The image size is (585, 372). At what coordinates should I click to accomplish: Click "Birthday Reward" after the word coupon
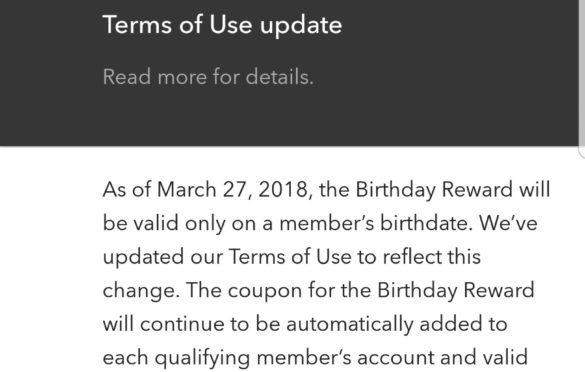pos(456,290)
